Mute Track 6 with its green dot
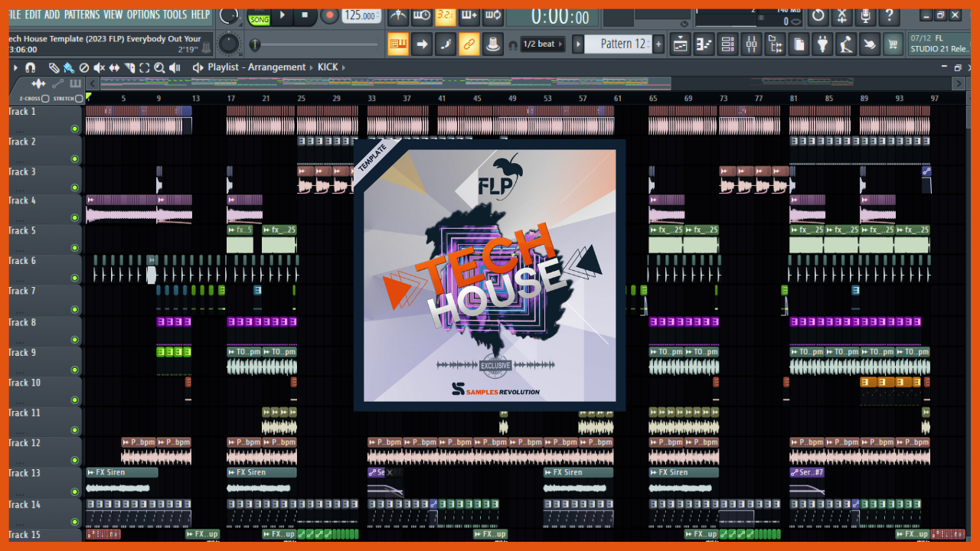Image resolution: width=980 pixels, height=551 pixels. (75, 279)
